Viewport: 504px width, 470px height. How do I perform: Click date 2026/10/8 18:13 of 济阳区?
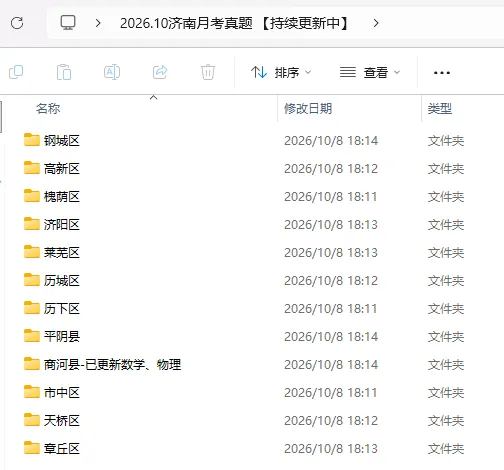point(331,225)
